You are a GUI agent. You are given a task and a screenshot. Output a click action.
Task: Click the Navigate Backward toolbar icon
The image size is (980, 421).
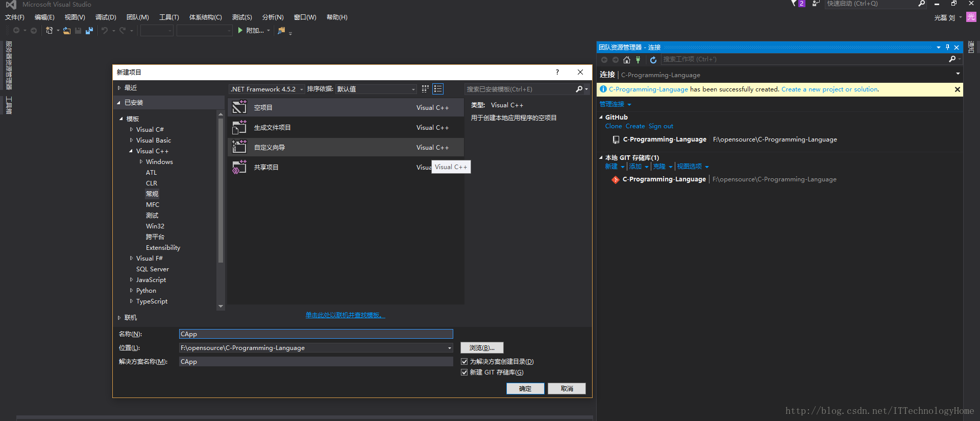click(x=16, y=31)
